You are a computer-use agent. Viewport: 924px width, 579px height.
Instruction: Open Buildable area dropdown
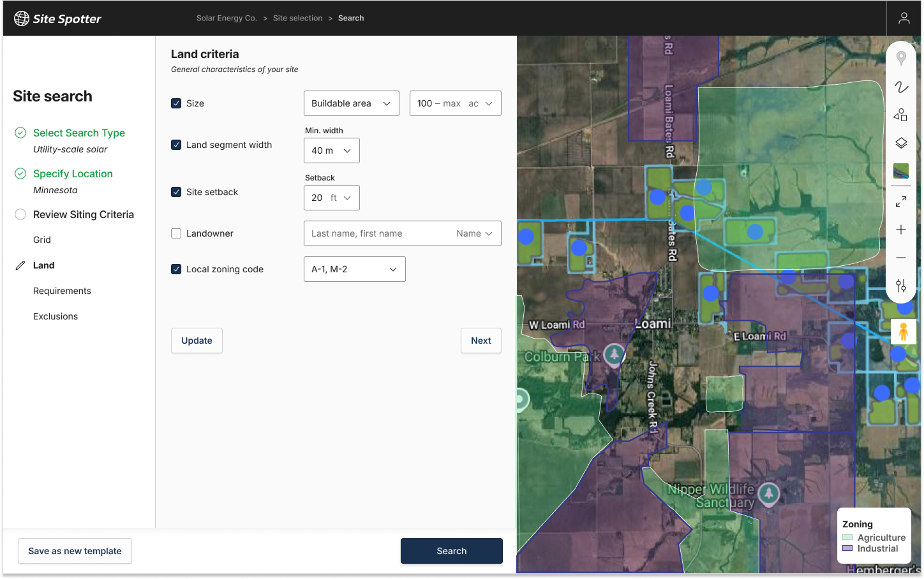point(352,103)
